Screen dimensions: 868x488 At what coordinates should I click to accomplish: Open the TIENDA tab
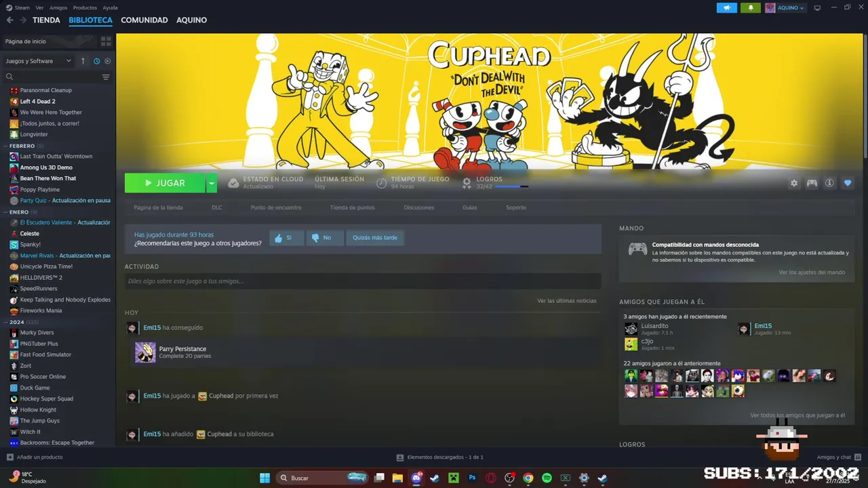pyautogui.click(x=46, y=20)
